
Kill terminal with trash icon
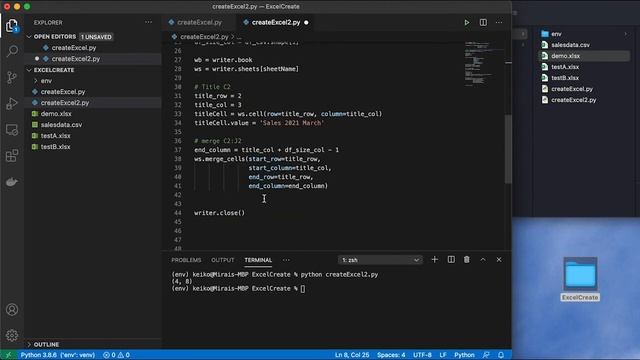click(467, 260)
